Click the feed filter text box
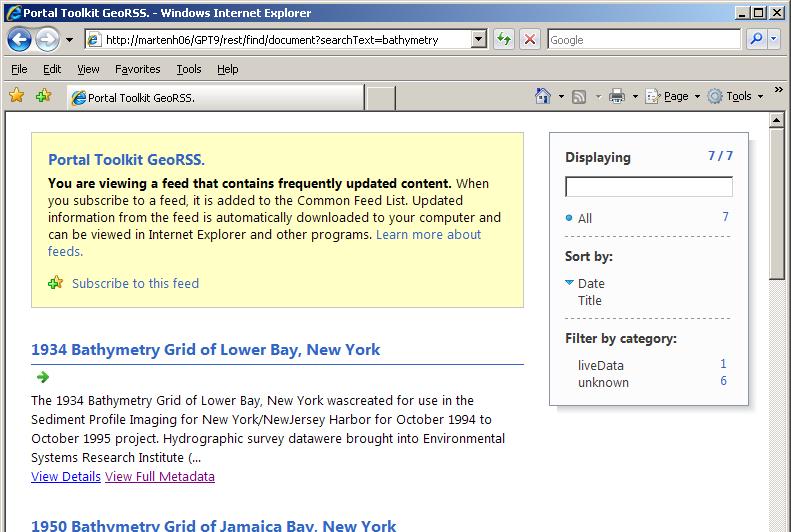Viewport: 791px width, 532px height. pos(649,187)
